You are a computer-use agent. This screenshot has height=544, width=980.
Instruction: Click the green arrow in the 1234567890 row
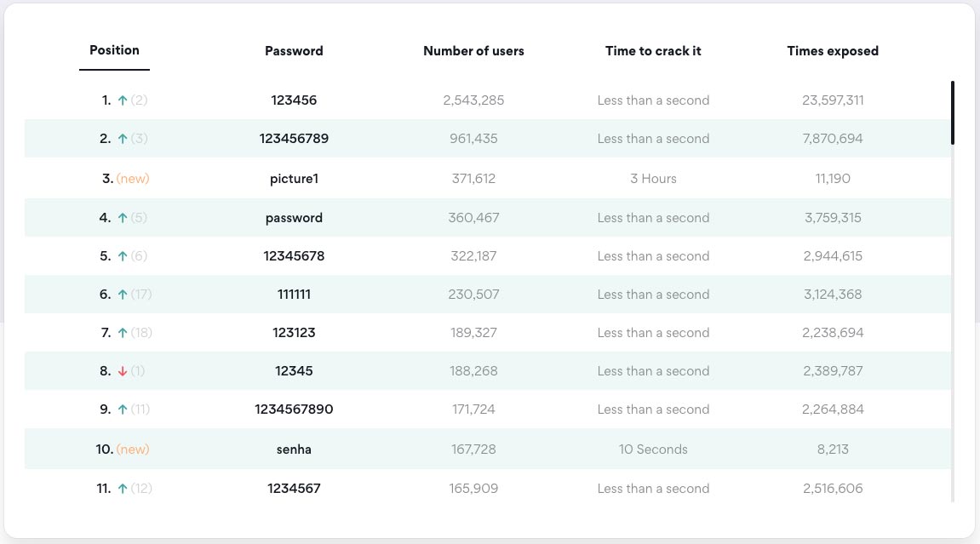(123, 409)
